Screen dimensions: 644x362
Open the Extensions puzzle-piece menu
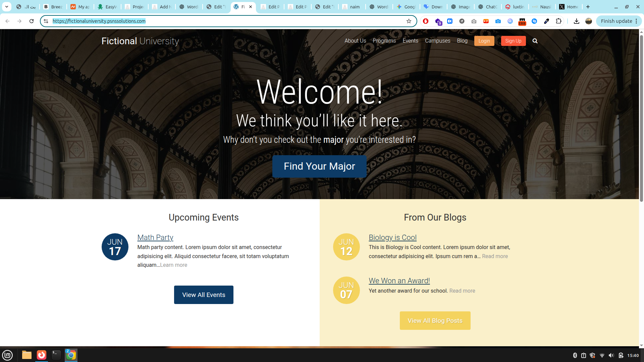(558, 21)
